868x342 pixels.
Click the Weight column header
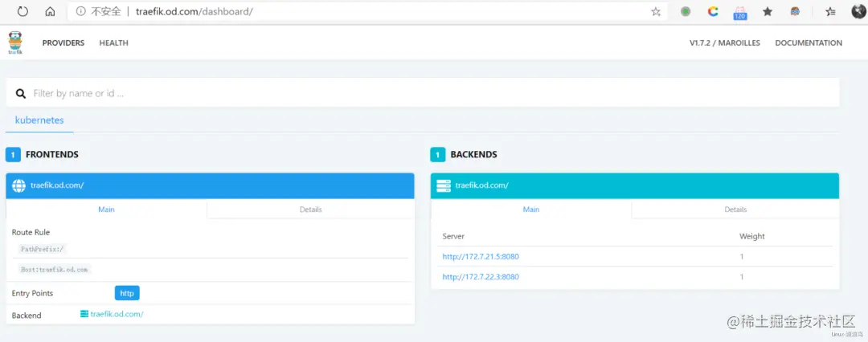[x=751, y=236]
